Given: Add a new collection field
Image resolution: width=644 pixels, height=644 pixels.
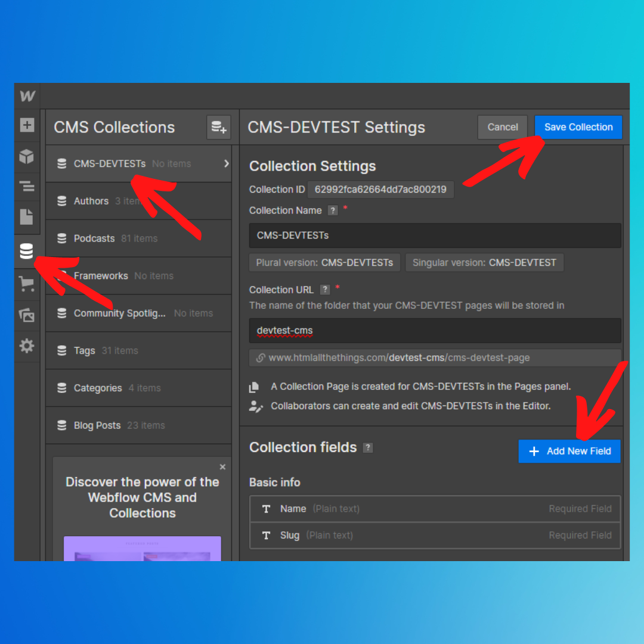Looking at the screenshot, I should click(569, 451).
